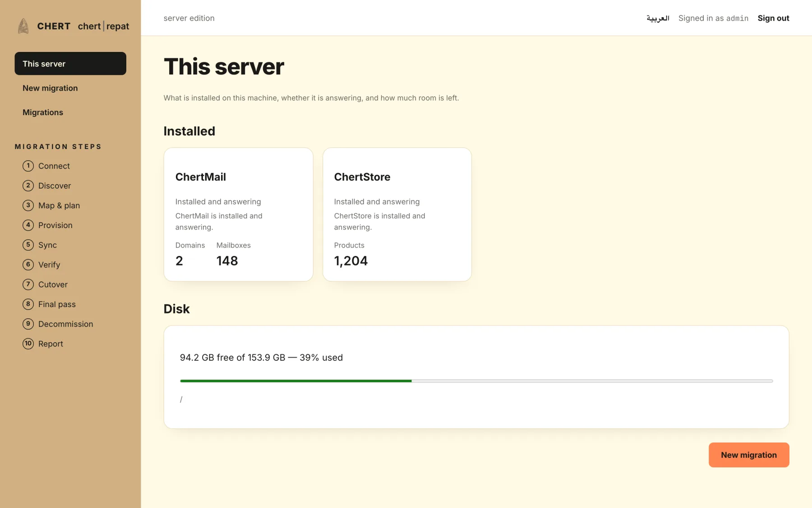Select the ChertStore card title

pos(362,177)
